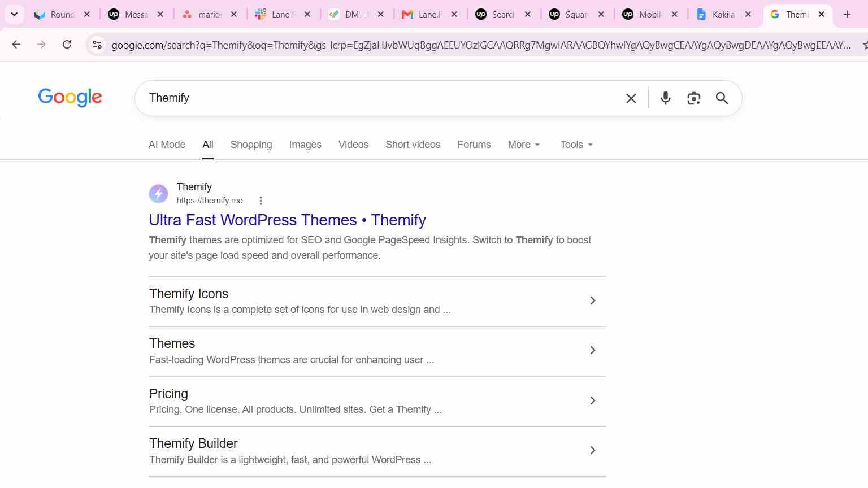Screen dimensions: 868x488
Task: Open the Tools dropdown
Action: tap(576, 145)
